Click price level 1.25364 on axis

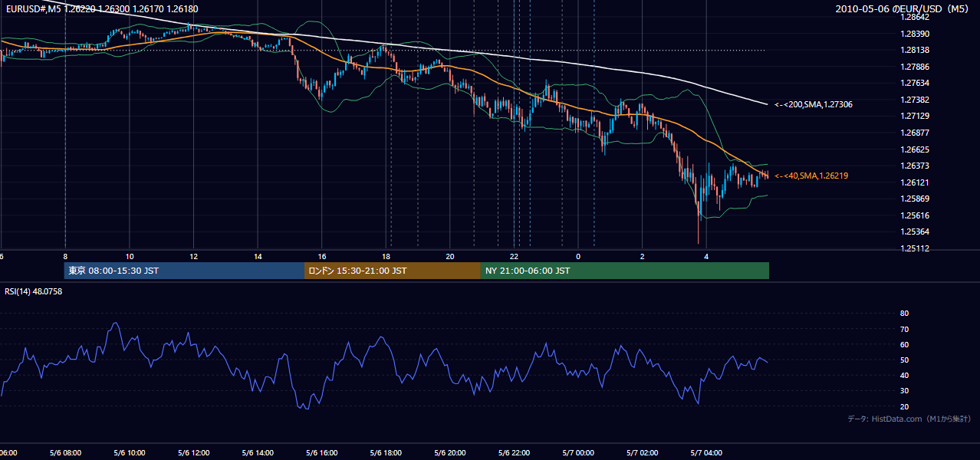[914, 232]
